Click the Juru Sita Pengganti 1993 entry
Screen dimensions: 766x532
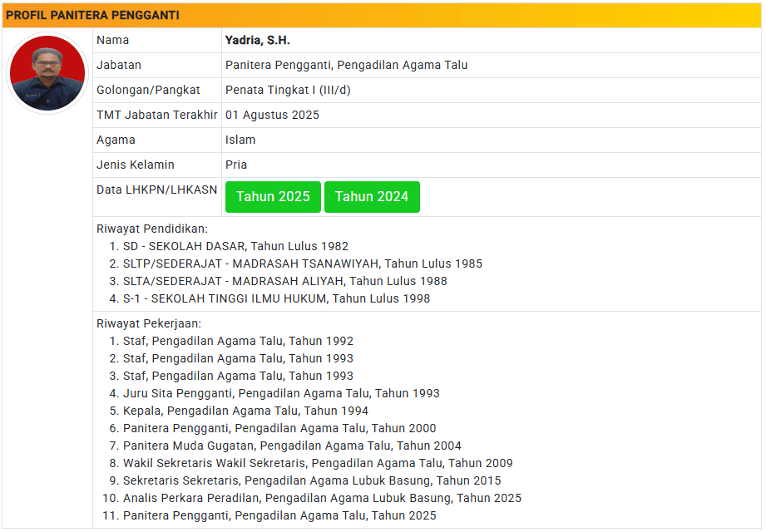281,393
